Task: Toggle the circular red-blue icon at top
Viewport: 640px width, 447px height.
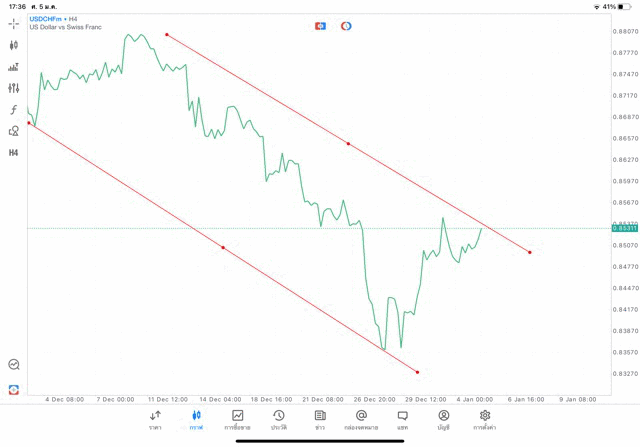Action: tap(346, 26)
